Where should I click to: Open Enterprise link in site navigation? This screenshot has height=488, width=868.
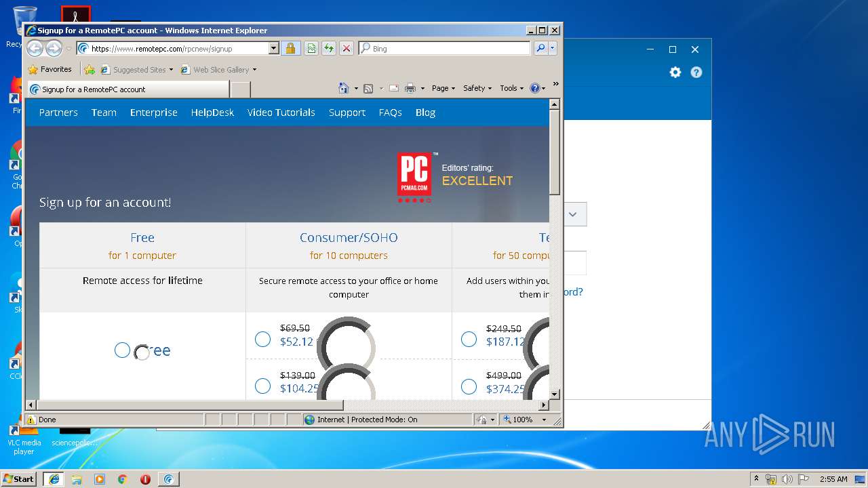[154, 113]
